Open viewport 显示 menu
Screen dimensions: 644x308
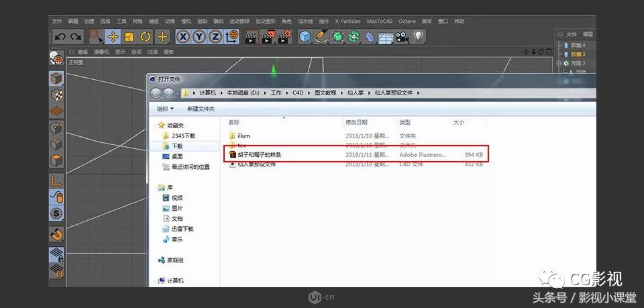120,52
